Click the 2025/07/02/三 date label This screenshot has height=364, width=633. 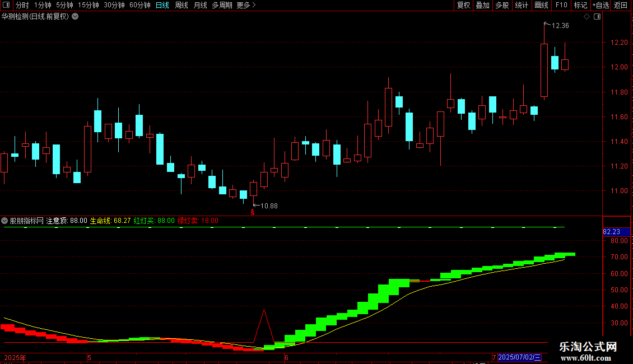519,357
